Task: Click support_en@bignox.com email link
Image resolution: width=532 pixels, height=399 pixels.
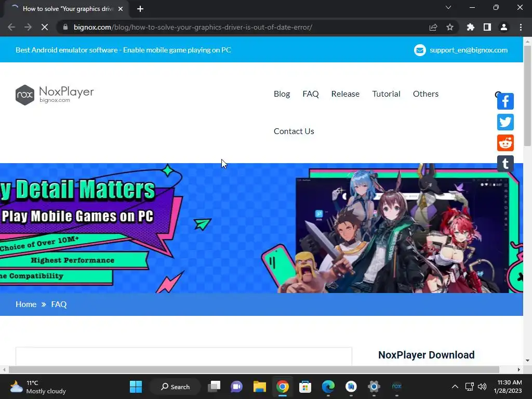Action: click(469, 50)
